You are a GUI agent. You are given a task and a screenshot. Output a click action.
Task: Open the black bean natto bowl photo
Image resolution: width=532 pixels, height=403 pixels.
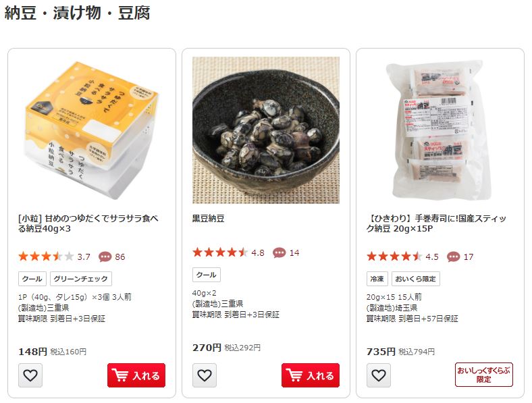(266, 130)
